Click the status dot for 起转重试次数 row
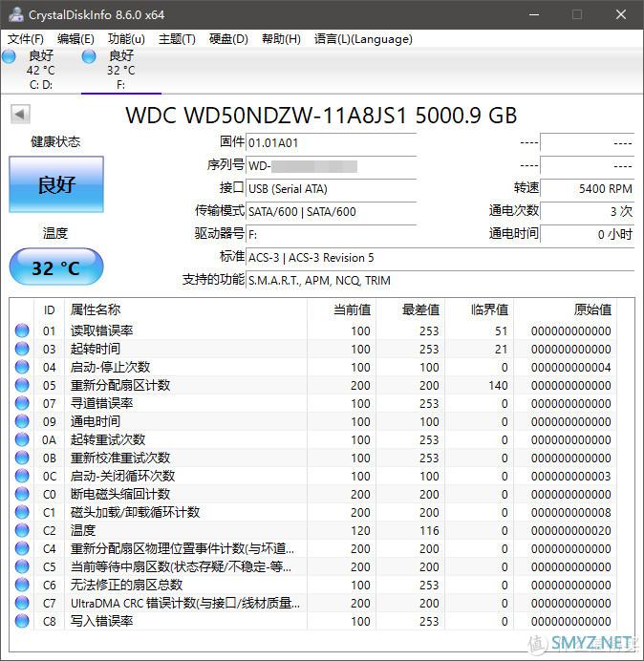644x661 pixels. tap(22, 439)
